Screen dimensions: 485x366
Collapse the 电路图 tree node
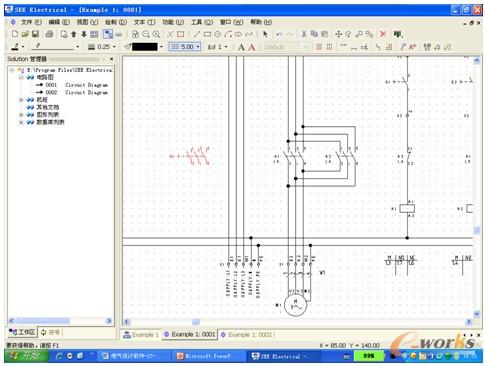pyautogui.click(x=21, y=77)
